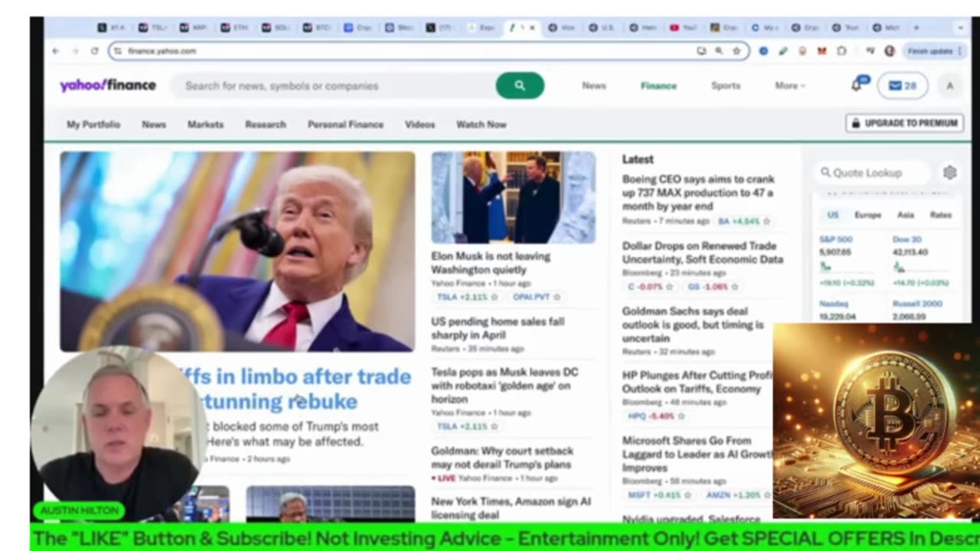980x551 pixels.
Task: Open the account avatar labeled A
Action: (x=949, y=86)
